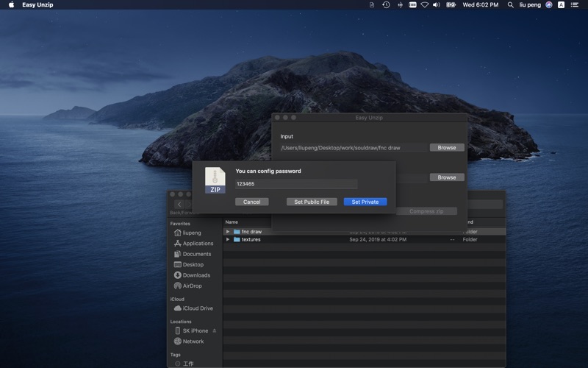Click the textures modified date Sep 24, 2019
Screen dimensions: 588x368
pyautogui.click(x=378, y=239)
